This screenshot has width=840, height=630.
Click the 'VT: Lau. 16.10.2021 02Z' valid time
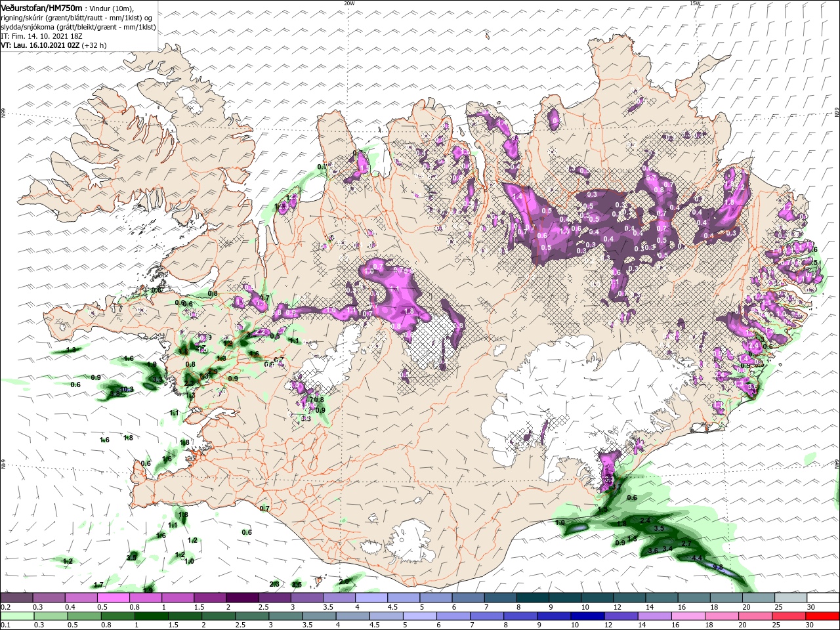coord(40,45)
